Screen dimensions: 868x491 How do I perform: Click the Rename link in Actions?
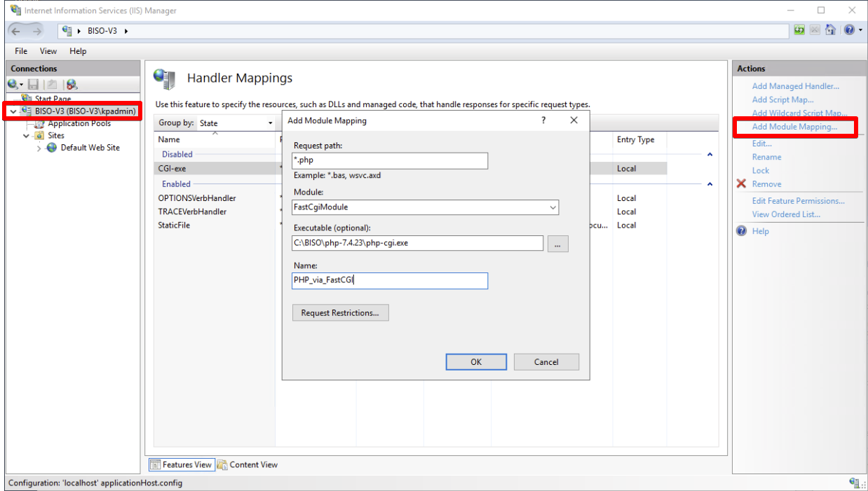pos(766,157)
